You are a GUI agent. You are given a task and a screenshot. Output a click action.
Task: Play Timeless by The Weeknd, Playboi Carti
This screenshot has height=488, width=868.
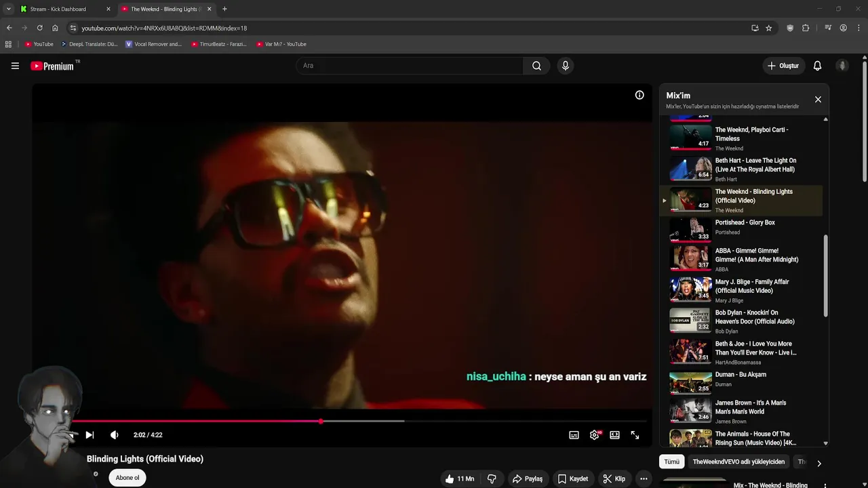741,138
